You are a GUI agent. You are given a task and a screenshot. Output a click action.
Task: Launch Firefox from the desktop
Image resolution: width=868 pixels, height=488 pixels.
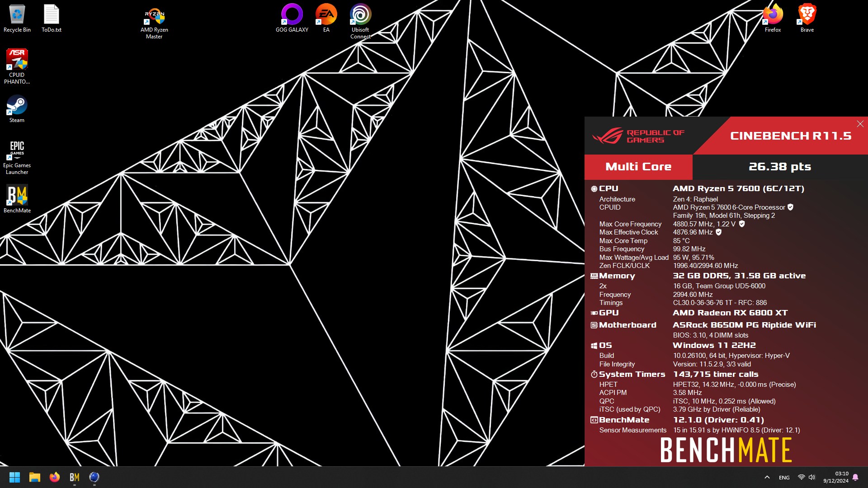click(773, 18)
